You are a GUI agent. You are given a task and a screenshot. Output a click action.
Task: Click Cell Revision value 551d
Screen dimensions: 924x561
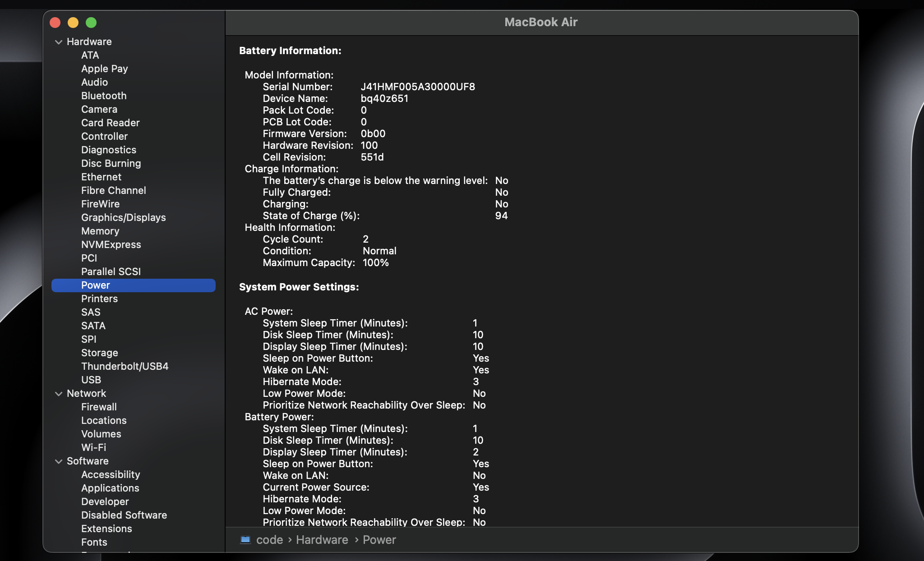point(372,157)
